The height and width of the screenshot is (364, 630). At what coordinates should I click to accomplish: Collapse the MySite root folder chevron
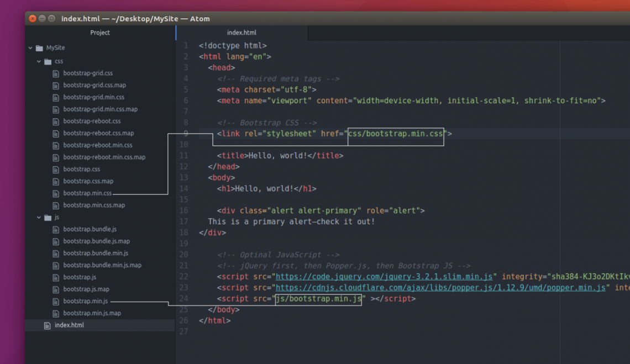pos(30,48)
